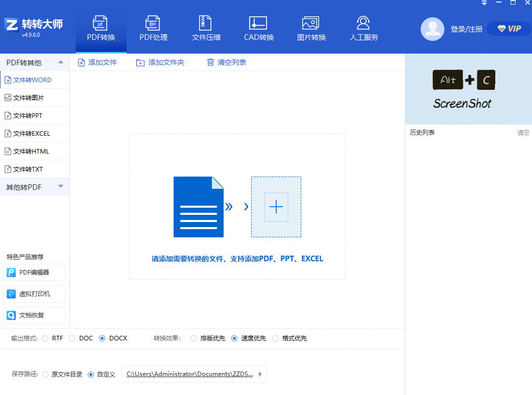The width and height of the screenshot is (532, 395).
Task: Choose 排版优先 conversion effect
Action: click(194, 338)
